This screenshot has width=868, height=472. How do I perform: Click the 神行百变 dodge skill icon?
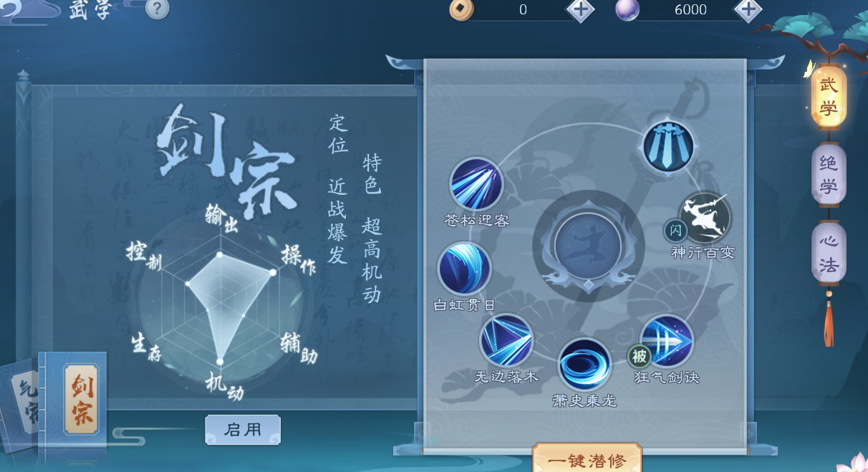pyautogui.click(x=704, y=218)
